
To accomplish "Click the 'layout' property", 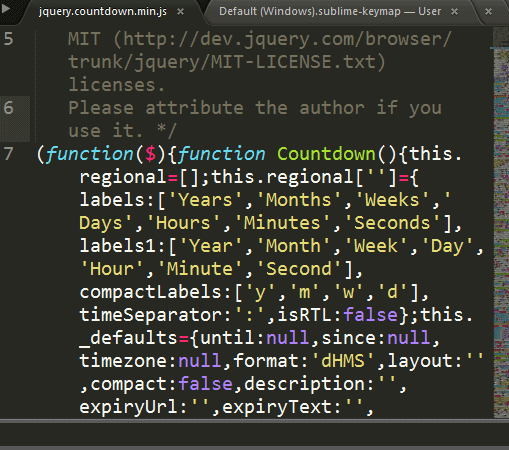I will point(420,361).
